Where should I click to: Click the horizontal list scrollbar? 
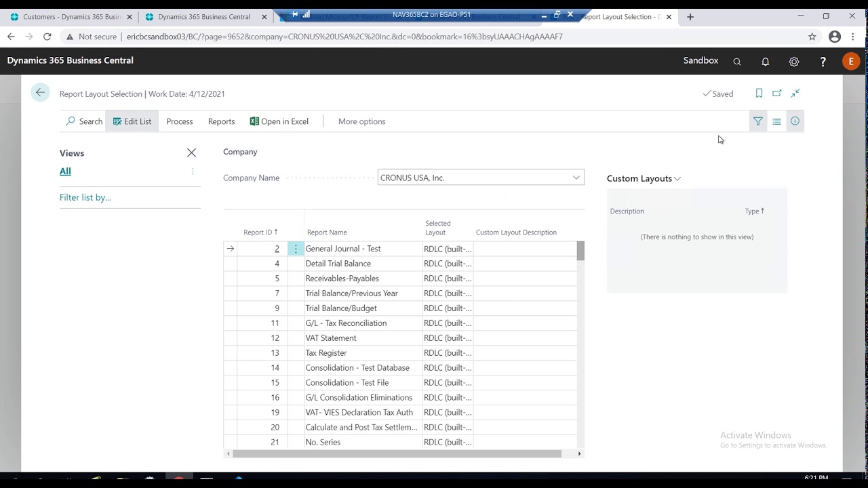point(397,453)
